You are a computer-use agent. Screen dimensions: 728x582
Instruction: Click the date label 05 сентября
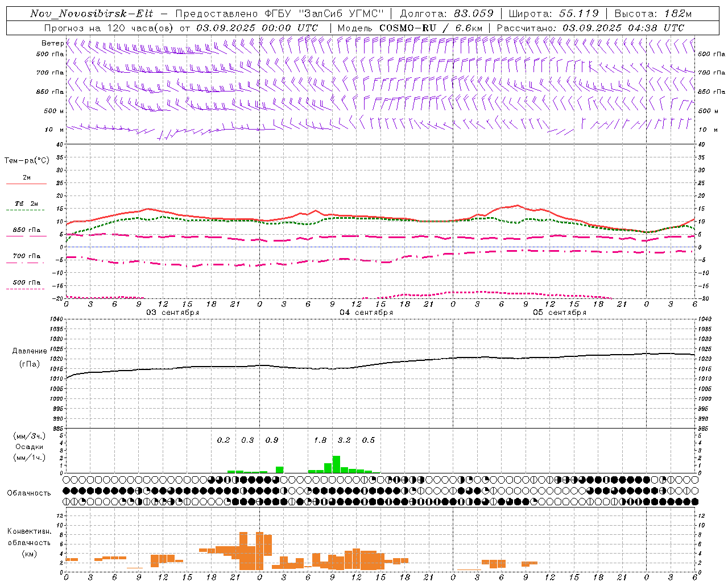[560, 313]
